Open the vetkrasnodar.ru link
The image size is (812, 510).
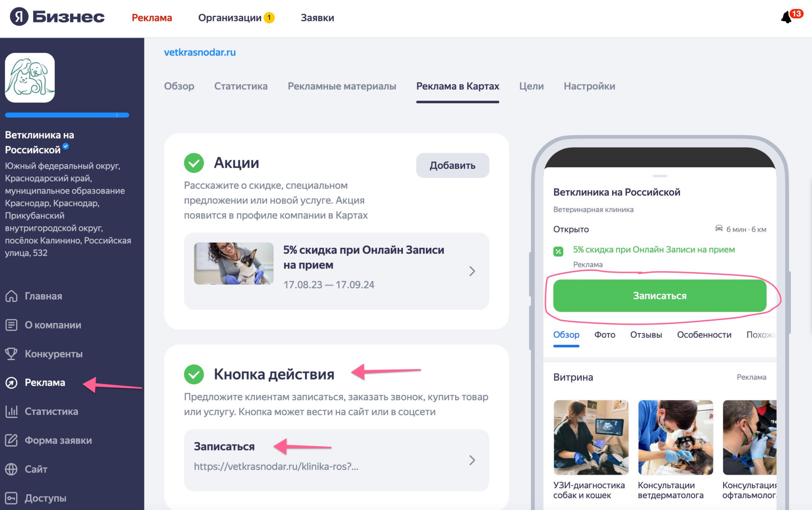[200, 52]
